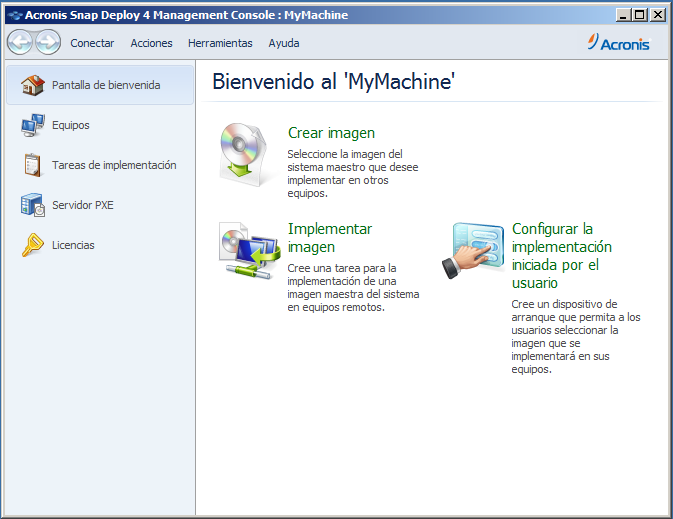Click the Implementar imagen monitors icon
Viewport: 673px width, 519px height.
click(250, 250)
